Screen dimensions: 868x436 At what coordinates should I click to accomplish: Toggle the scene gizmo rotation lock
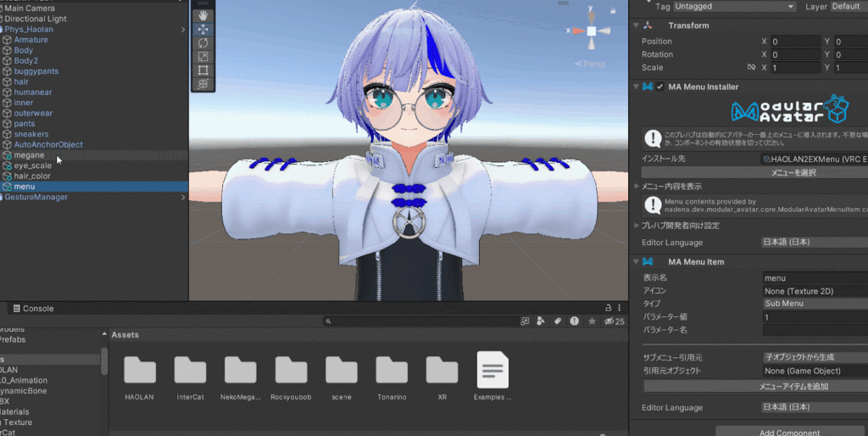click(x=613, y=10)
